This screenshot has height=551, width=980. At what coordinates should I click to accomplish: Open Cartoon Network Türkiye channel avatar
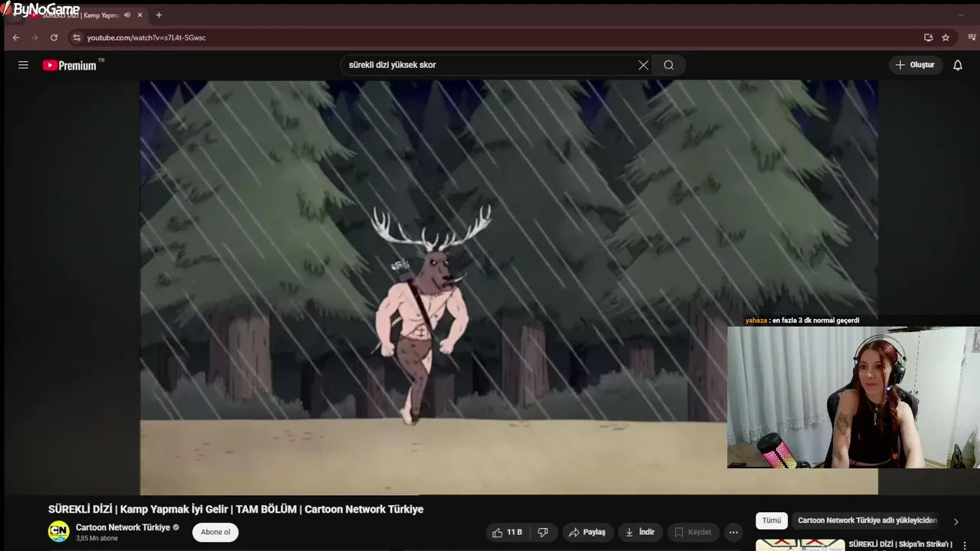(x=59, y=532)
